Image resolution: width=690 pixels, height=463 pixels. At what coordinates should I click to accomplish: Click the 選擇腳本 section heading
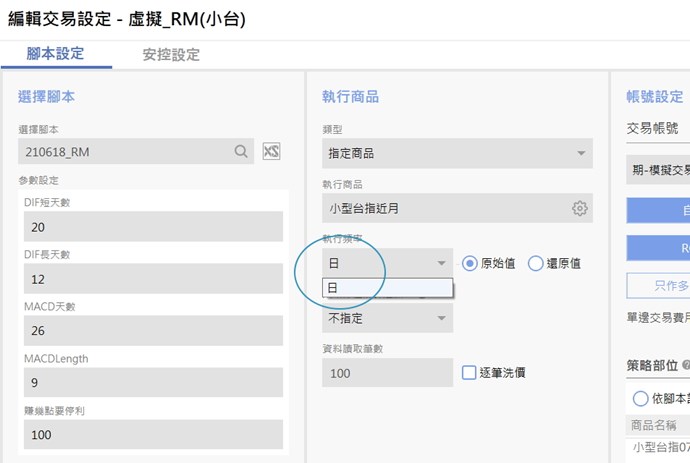pyautogui.click(x=46, y=96)
